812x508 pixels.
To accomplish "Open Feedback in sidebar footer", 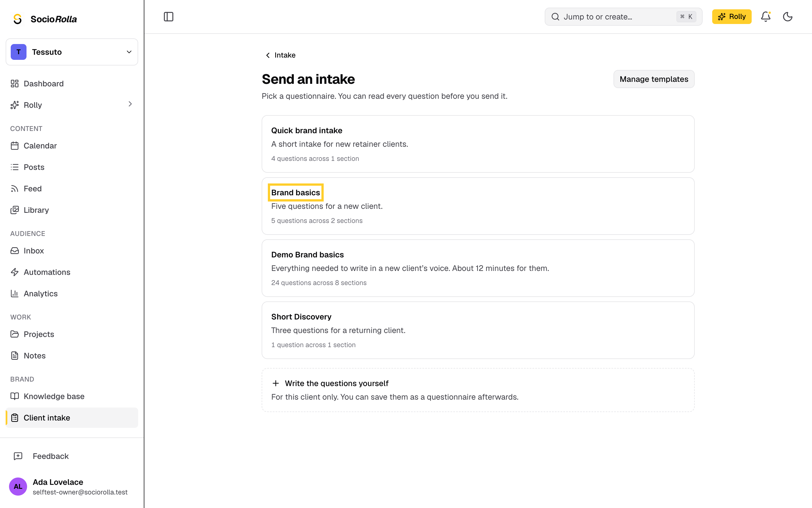I will 72,456.
